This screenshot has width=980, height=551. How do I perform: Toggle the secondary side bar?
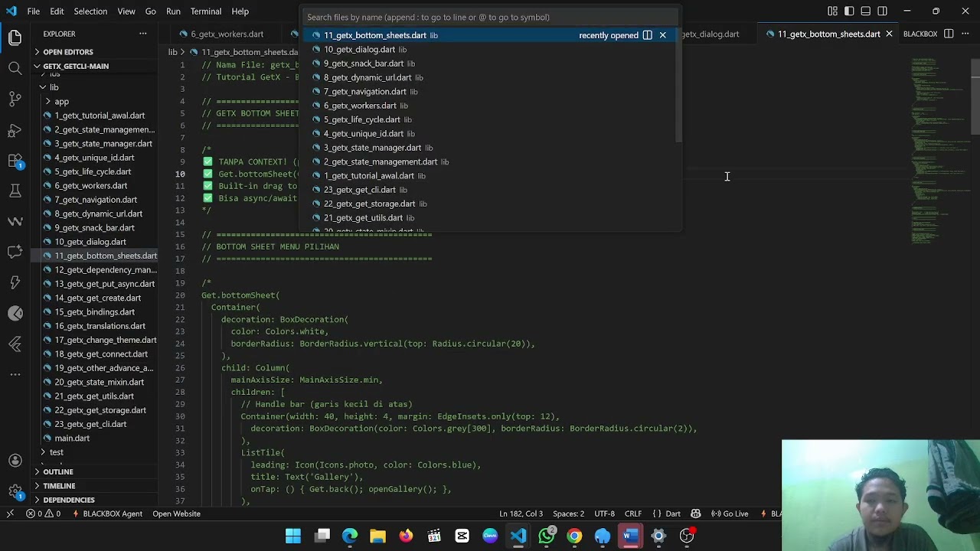883,11
